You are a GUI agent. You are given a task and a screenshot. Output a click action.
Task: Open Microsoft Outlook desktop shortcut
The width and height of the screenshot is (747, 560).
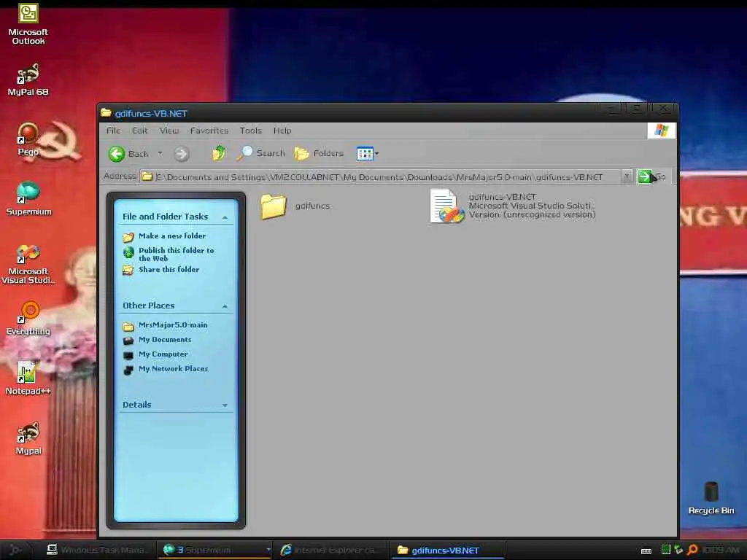coord(28,24)
